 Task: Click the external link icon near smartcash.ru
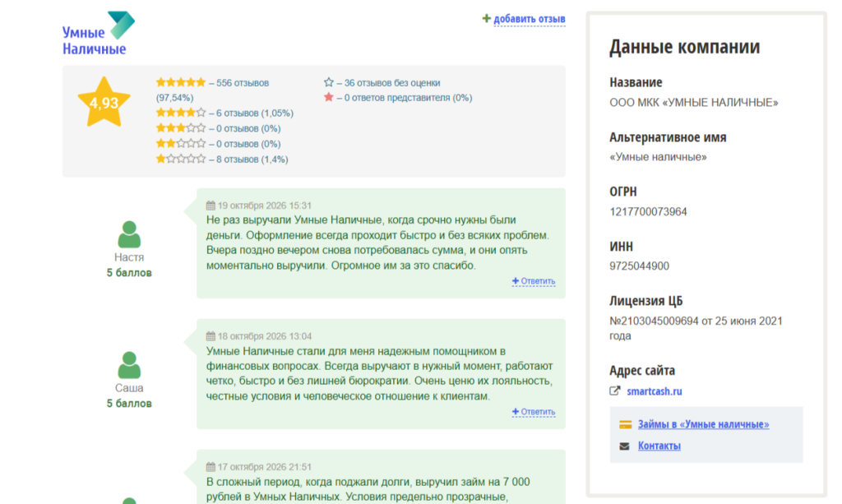click(615, 391)
